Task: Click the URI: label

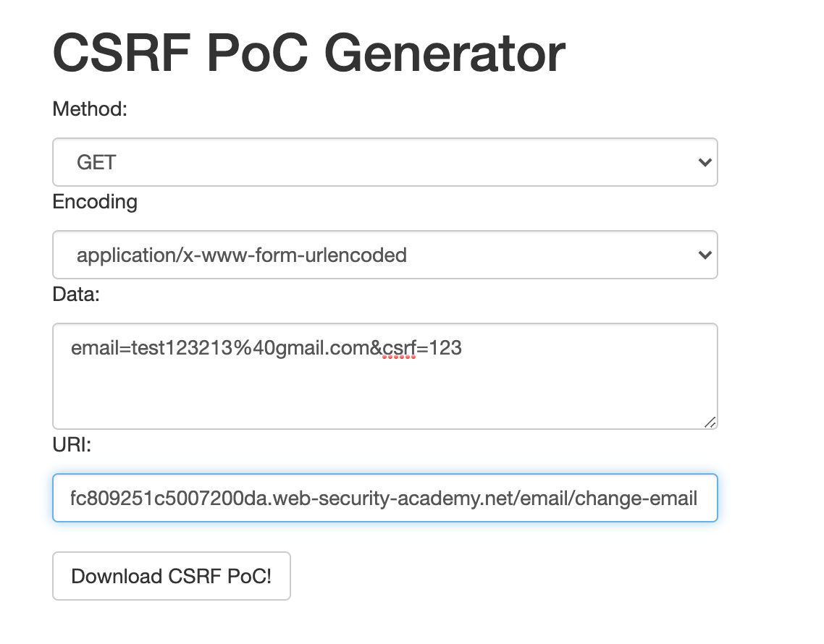Action: coord(71,446)
